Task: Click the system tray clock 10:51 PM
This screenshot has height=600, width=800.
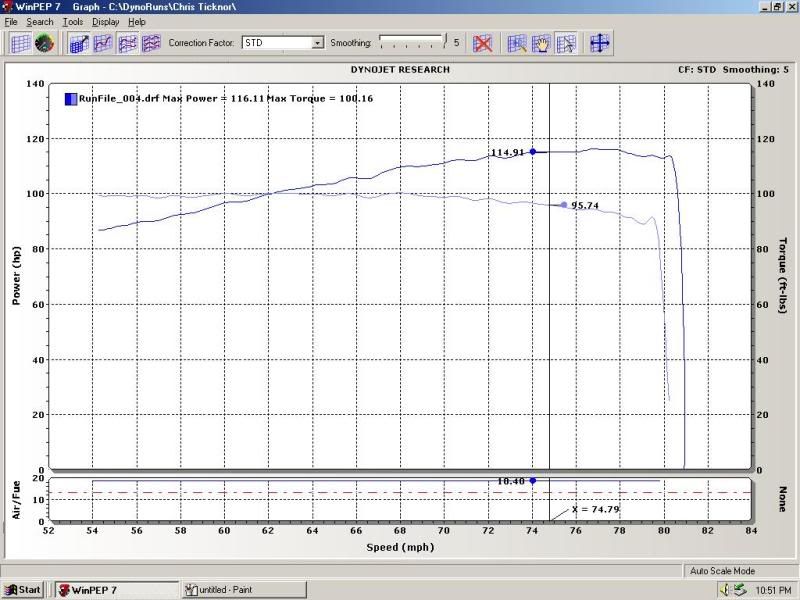Action: pos(773,590)
